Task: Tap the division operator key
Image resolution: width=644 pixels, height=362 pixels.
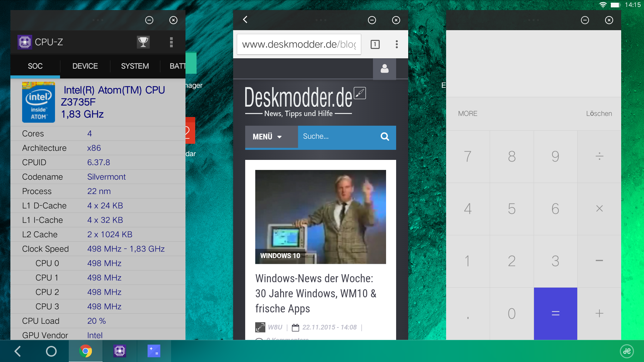Action: click(x=599, y=157)
